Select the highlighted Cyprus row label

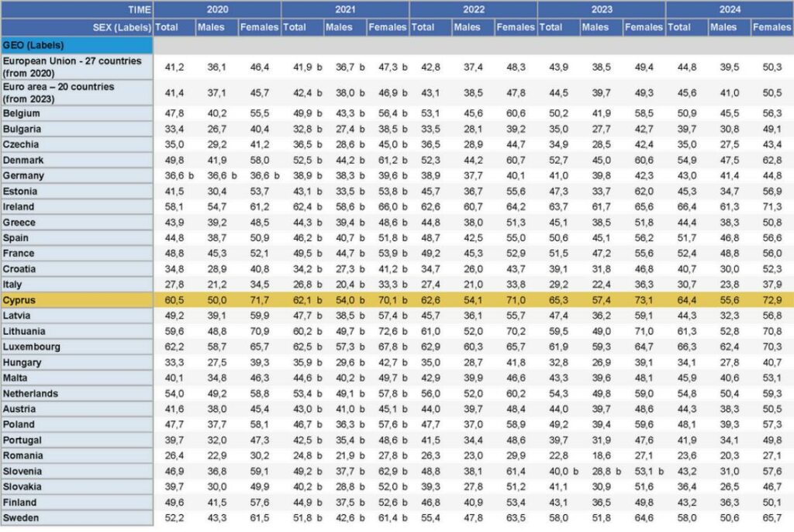coord(77,300)
